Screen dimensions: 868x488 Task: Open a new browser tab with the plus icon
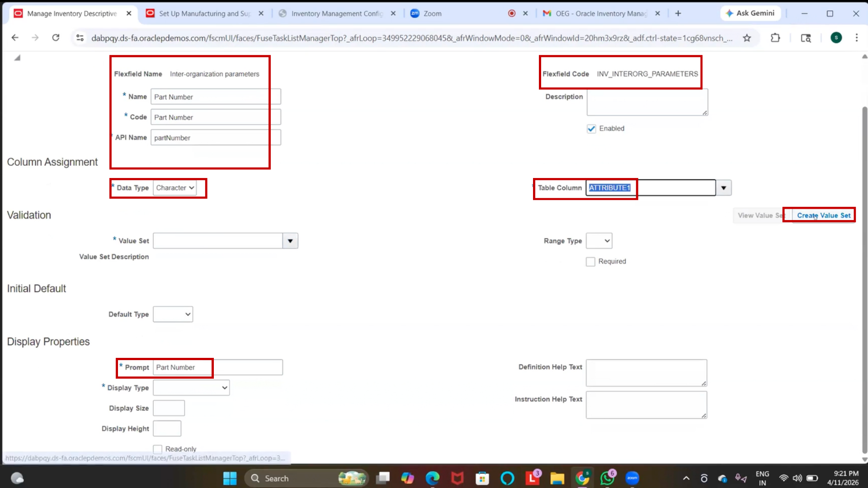(678, 14)
